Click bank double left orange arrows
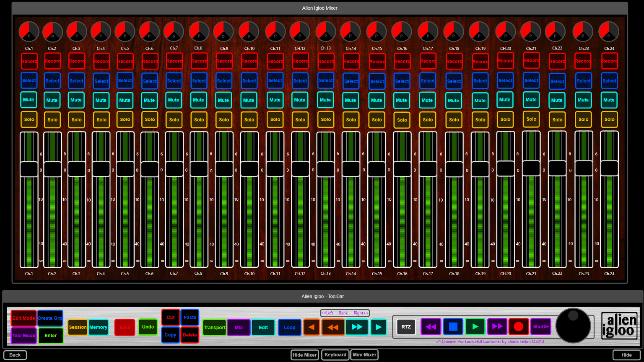This screenshot has height=362, width=644. point(333,327)
